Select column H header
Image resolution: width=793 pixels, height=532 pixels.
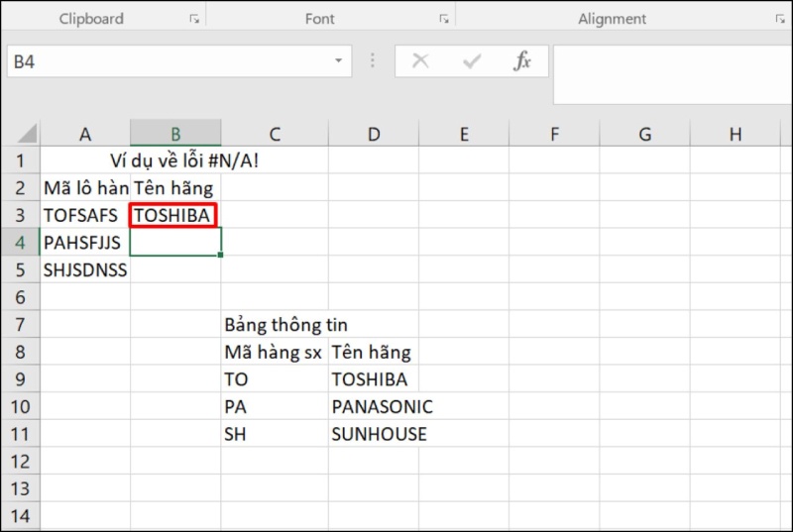point(735,134)
